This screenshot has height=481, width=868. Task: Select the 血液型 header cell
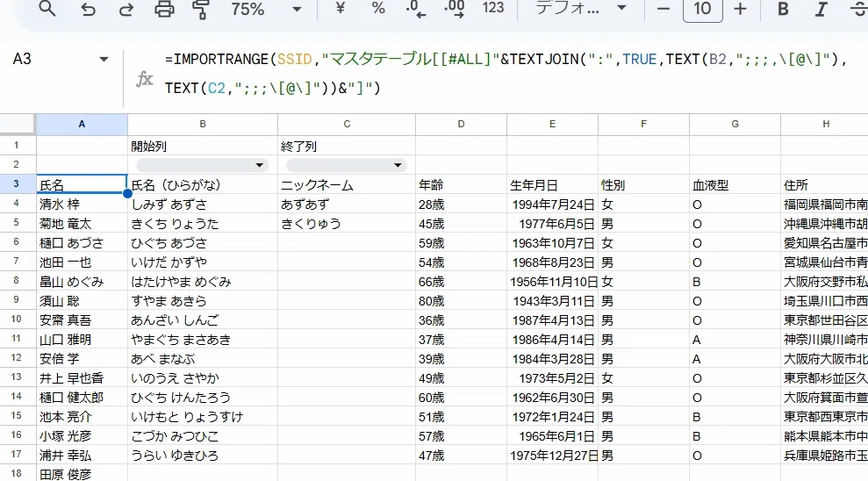[x=735, y=185]
